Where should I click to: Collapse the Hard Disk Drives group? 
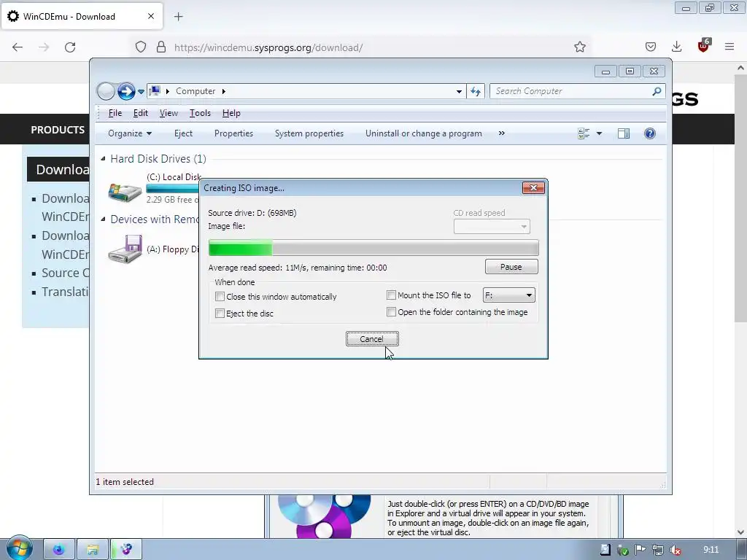[x=103, y=158]
